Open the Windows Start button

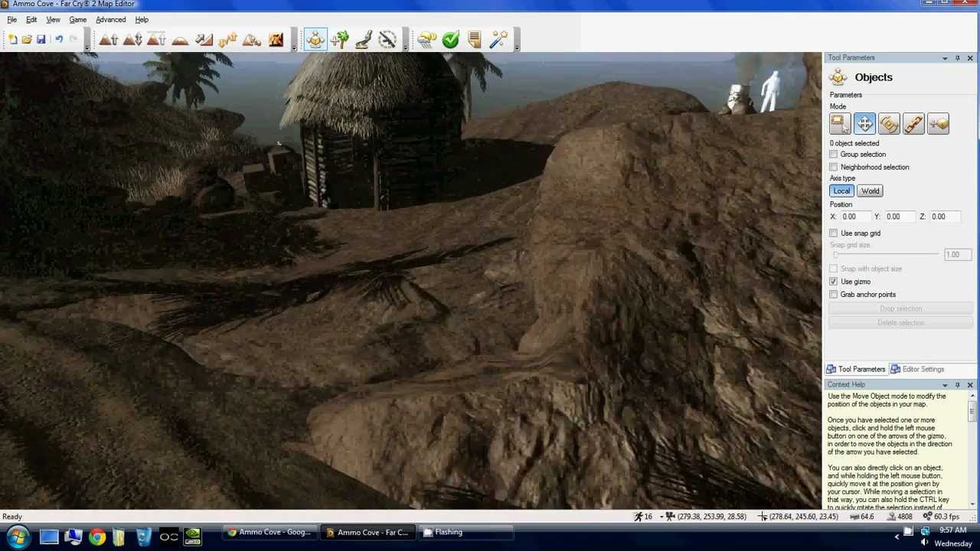click(x=17, y=537)
